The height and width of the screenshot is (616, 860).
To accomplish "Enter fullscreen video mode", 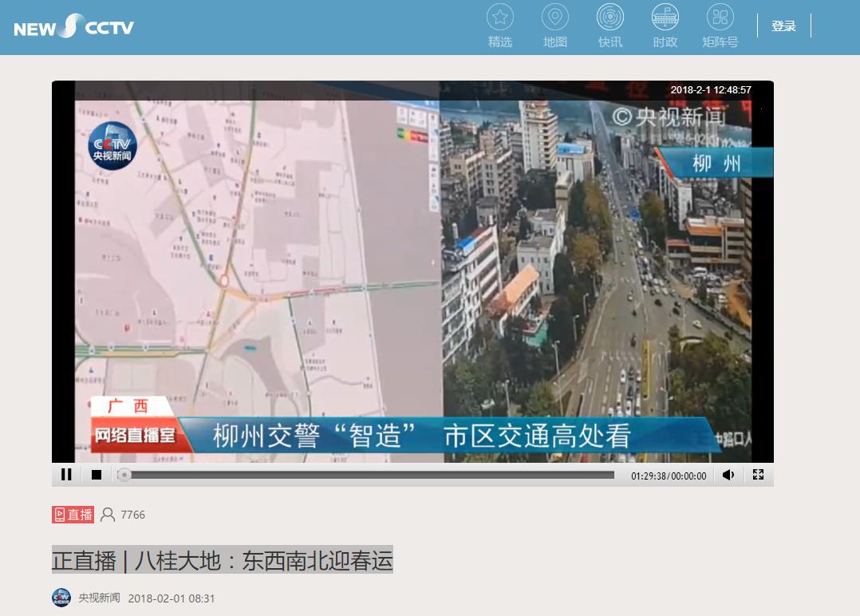I will (759, 475).
